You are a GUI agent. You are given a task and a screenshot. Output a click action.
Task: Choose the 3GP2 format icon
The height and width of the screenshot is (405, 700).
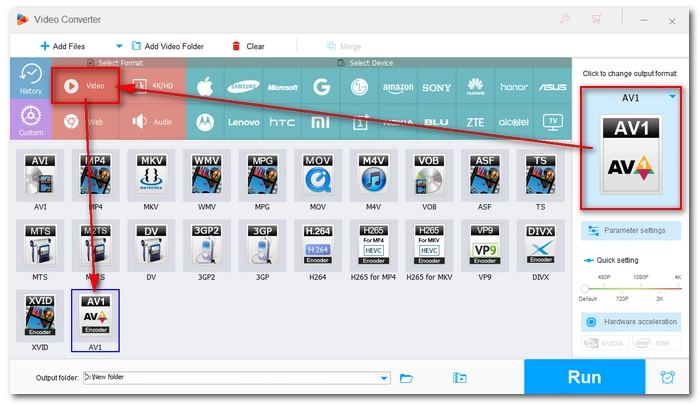pyautogui.click(x=207, y=245)
